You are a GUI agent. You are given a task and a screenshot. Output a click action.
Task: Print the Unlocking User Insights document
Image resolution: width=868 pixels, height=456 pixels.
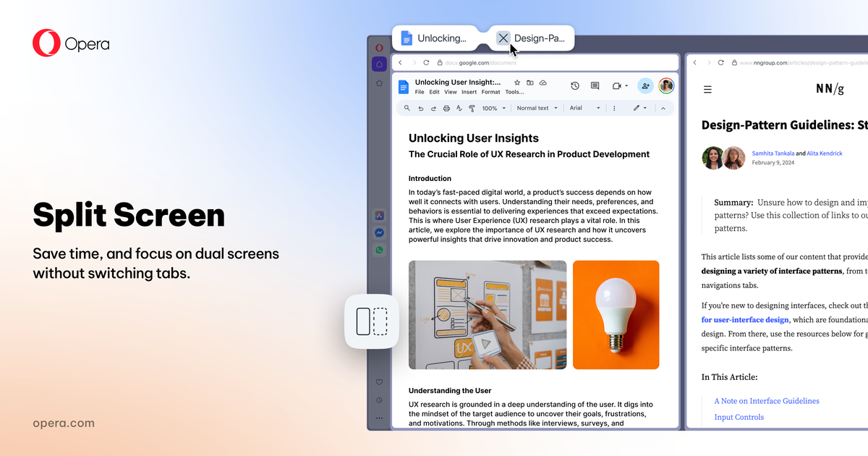tap(446, 107)
